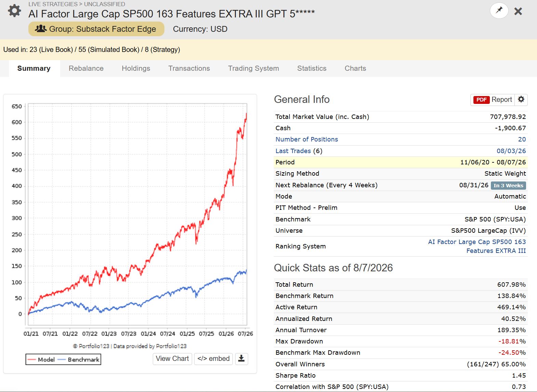Download the performance chart image
The height and width of the screenshot is (392, 537).
pos(241,359)
